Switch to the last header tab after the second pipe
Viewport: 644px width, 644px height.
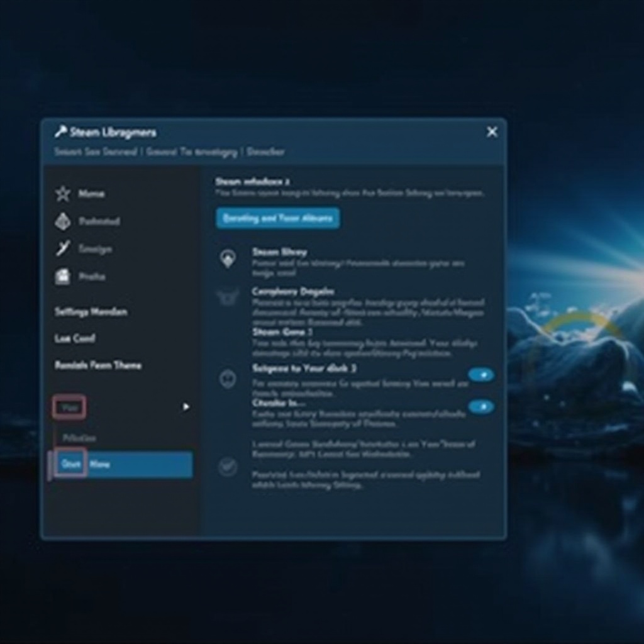265,152
